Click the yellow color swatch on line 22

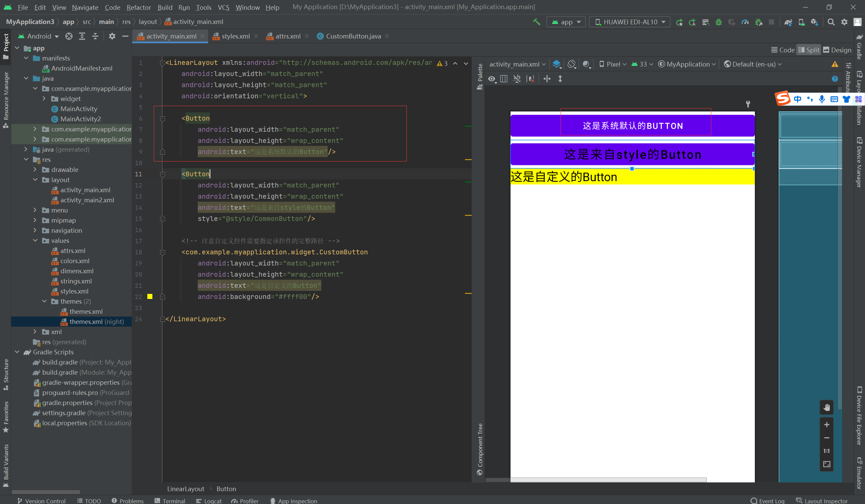pos(150,297)
